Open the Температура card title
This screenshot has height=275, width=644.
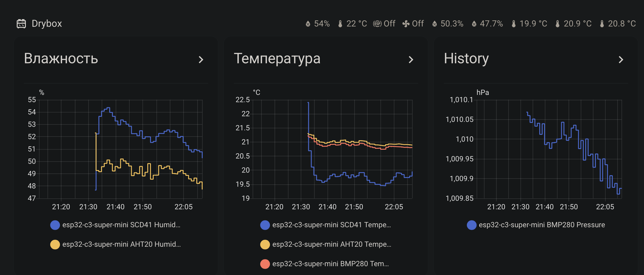277,58
